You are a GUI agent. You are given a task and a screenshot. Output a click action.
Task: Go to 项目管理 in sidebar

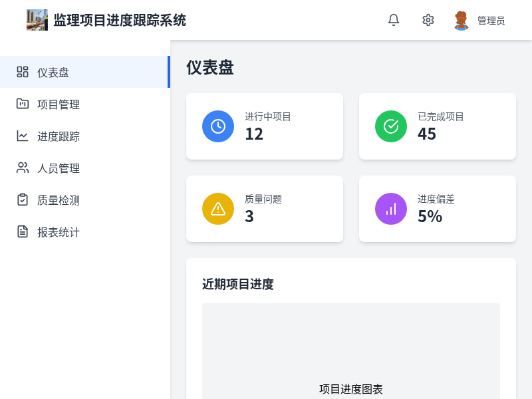[x=85, y=104]
